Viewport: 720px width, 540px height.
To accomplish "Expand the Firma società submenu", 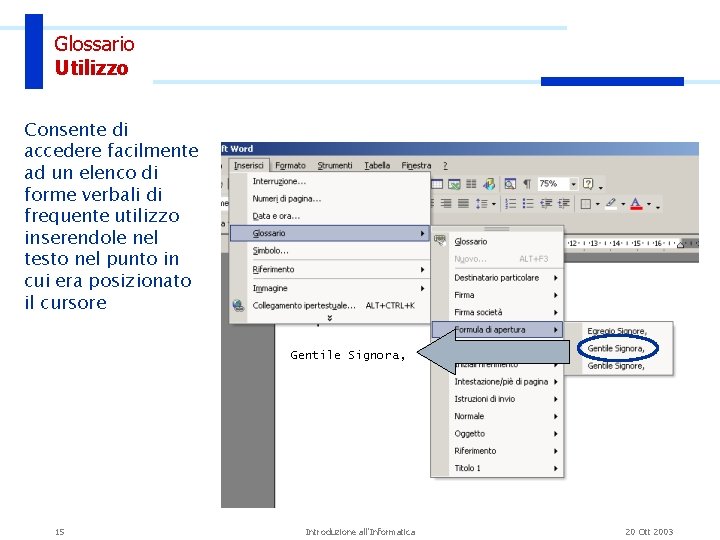I will click(x=497, y=312).
